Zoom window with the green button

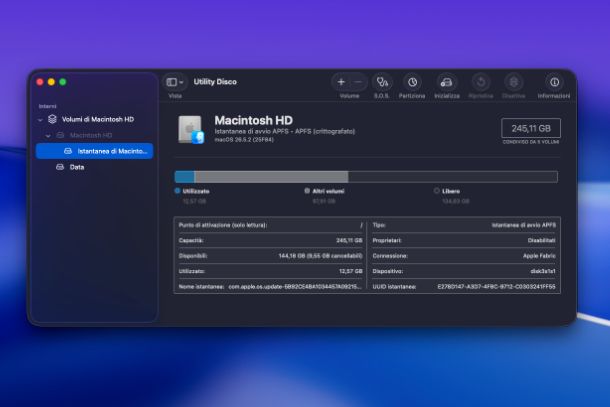(63, 82)
